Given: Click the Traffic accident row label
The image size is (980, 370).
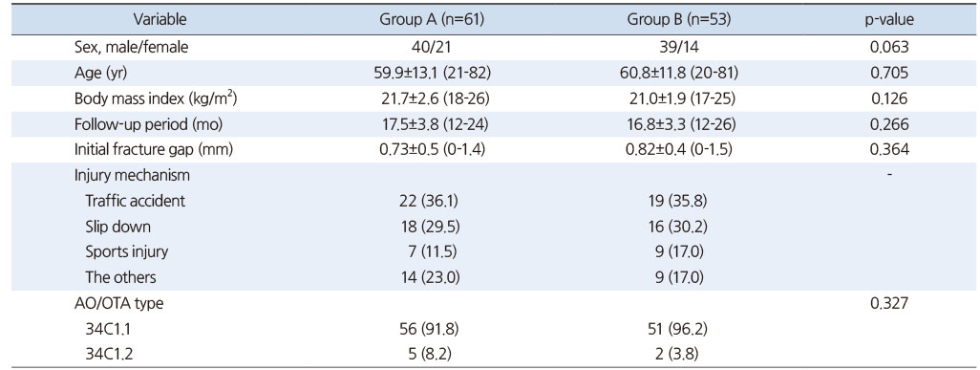Looking at the screenshot, I should 136,202.
